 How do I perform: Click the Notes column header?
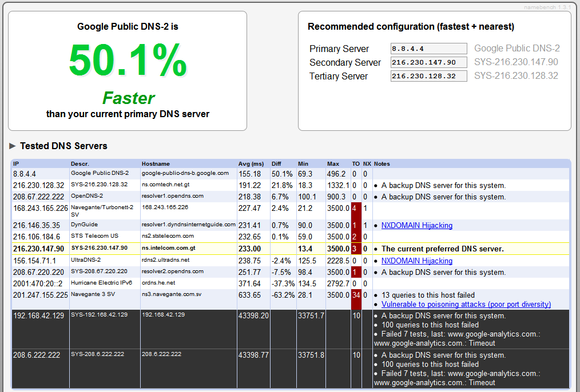[382, 163]
